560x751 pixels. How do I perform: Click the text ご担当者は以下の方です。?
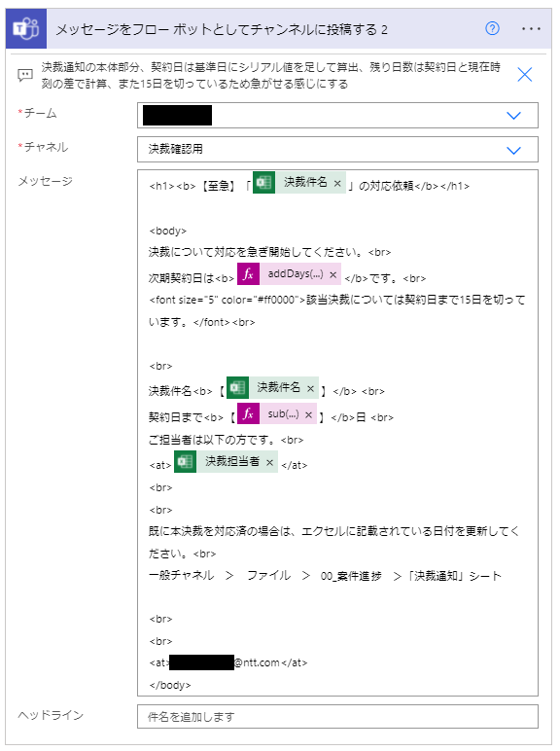(214, 440)
